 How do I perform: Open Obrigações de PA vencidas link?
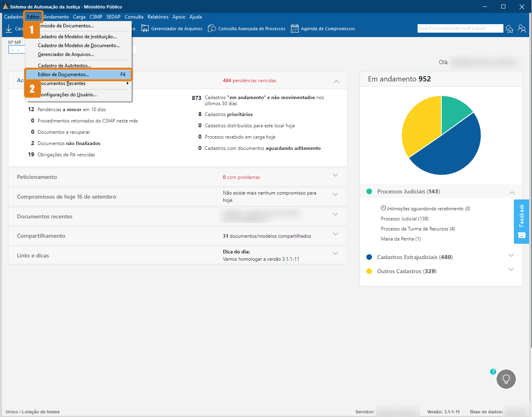pos(66,155)
